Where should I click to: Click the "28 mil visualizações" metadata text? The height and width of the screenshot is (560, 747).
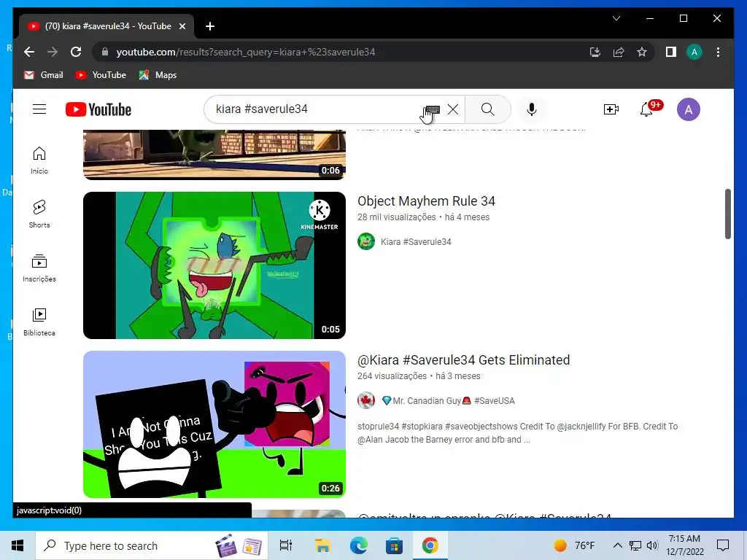click(396, 217)
